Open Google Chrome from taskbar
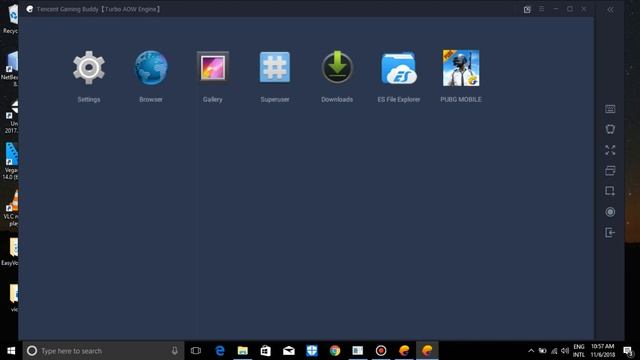 coord(335,351)
